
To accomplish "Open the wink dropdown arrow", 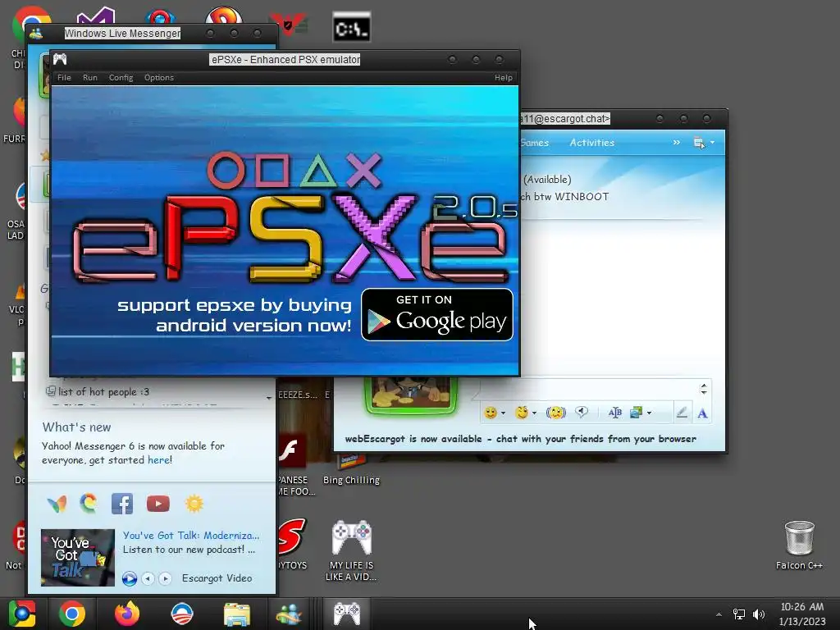I will pos(534,413).
